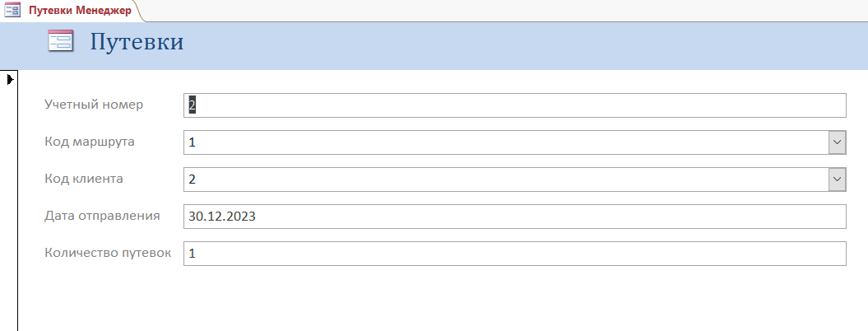This screenshot has width=868, height=331.
Task: Click the empty form area below Количество путевок
Action: click(x=443, y=300)
